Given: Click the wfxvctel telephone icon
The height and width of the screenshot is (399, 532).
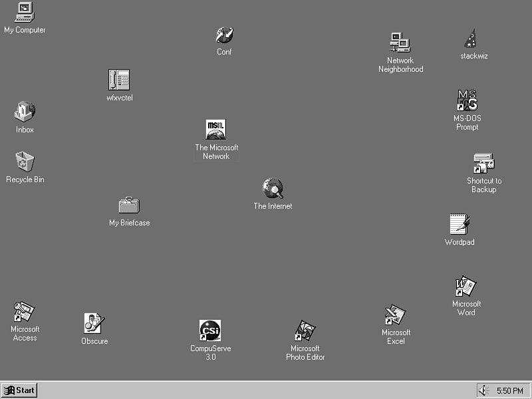Looking at the screenshot, I should click(119, 80).
